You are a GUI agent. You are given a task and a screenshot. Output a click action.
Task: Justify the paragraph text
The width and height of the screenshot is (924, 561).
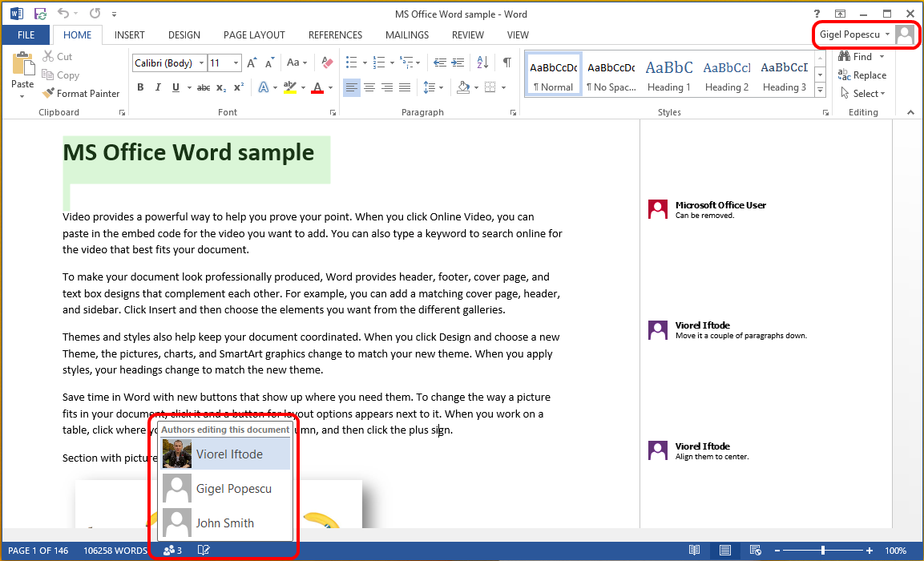click(405, 87)
